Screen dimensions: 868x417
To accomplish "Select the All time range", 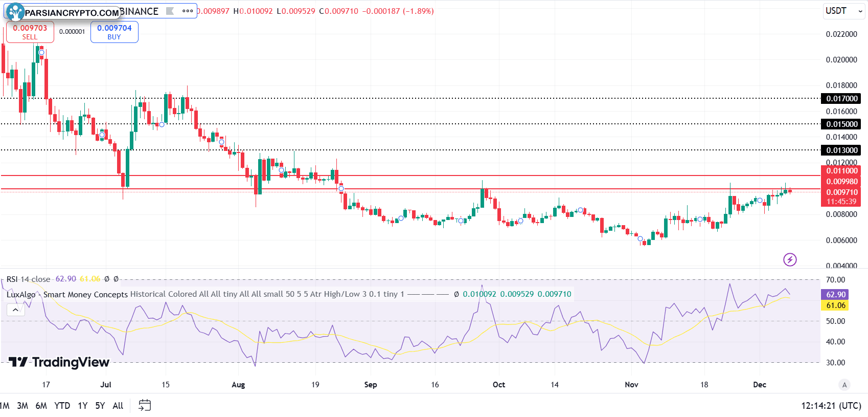I will pos(118,406).
